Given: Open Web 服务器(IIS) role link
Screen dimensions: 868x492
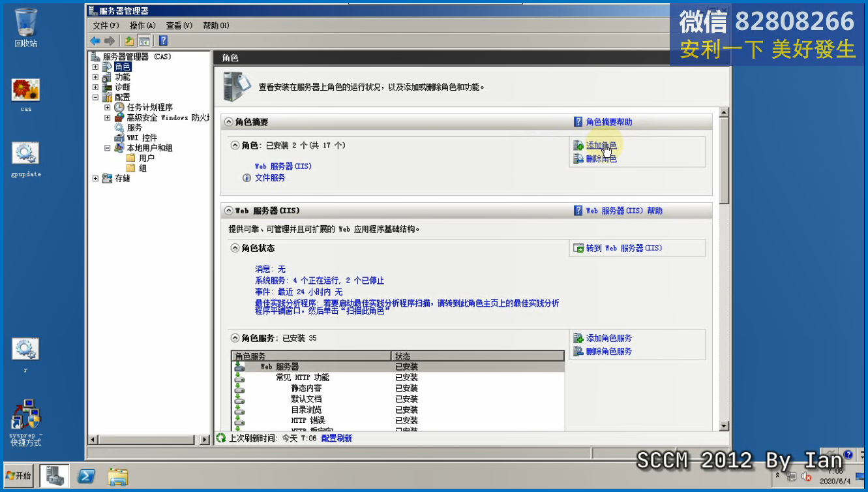Looking at the screenshot, I should pos(283,166).
